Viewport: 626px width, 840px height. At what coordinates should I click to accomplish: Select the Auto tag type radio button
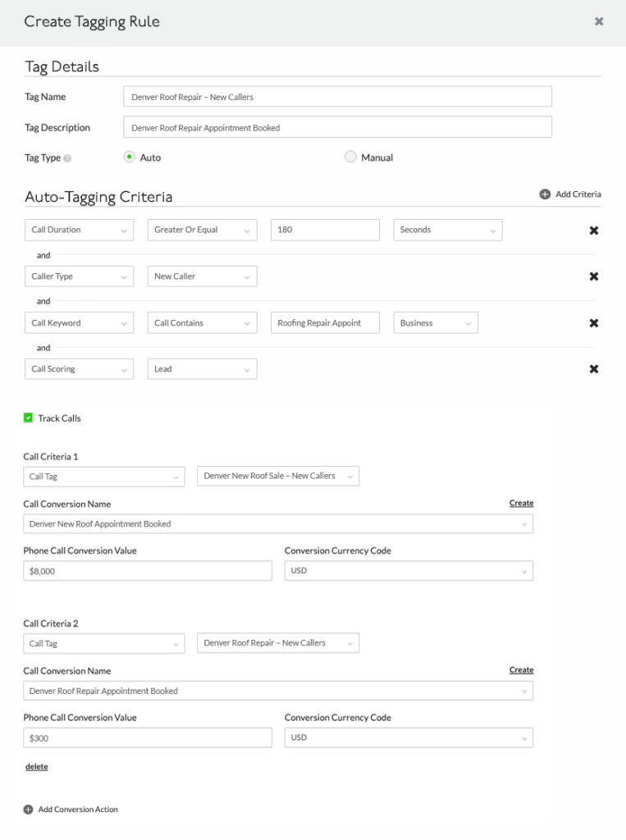(129, 157)
